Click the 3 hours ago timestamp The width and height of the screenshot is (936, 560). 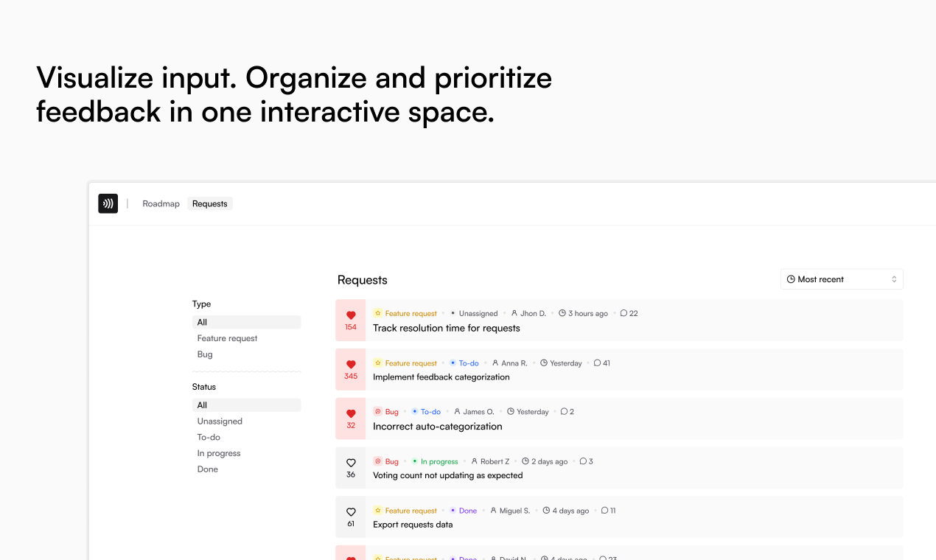(583, 313)
